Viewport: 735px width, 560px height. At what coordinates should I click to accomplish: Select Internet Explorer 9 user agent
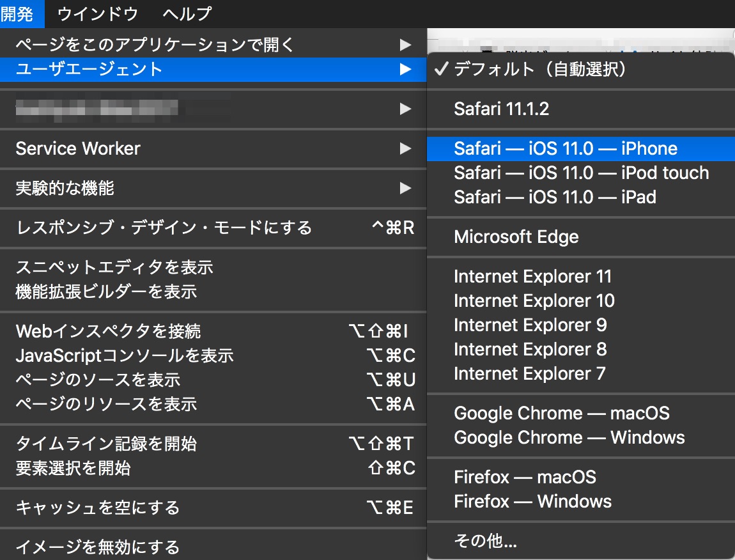[581, 325]
